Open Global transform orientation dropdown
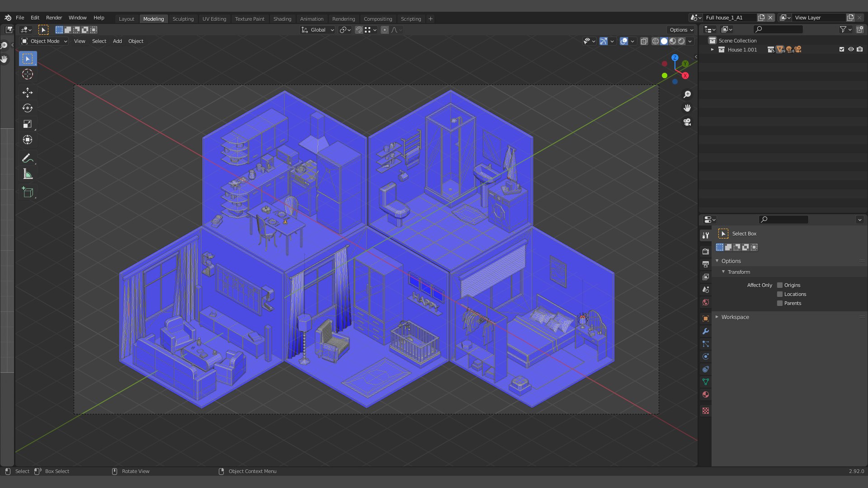This screenshot has height=488, width=868. point(318,30)
